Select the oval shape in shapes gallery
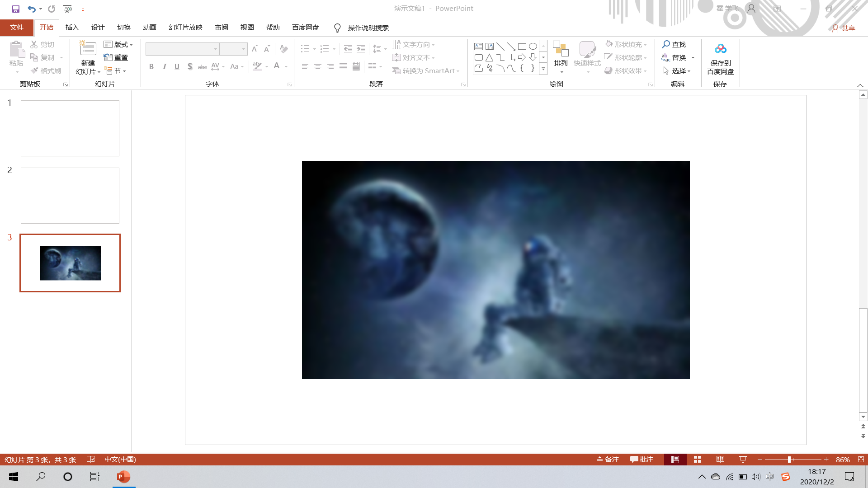This screenshot has height=488, width=868. click(533, 46)
